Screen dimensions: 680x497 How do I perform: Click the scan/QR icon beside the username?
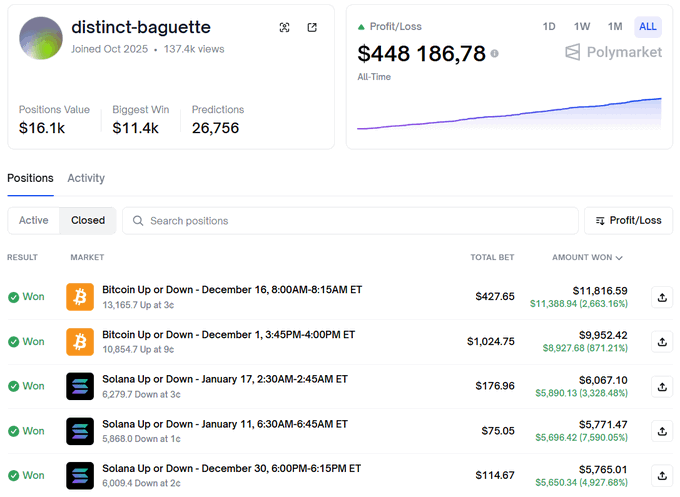285,28
